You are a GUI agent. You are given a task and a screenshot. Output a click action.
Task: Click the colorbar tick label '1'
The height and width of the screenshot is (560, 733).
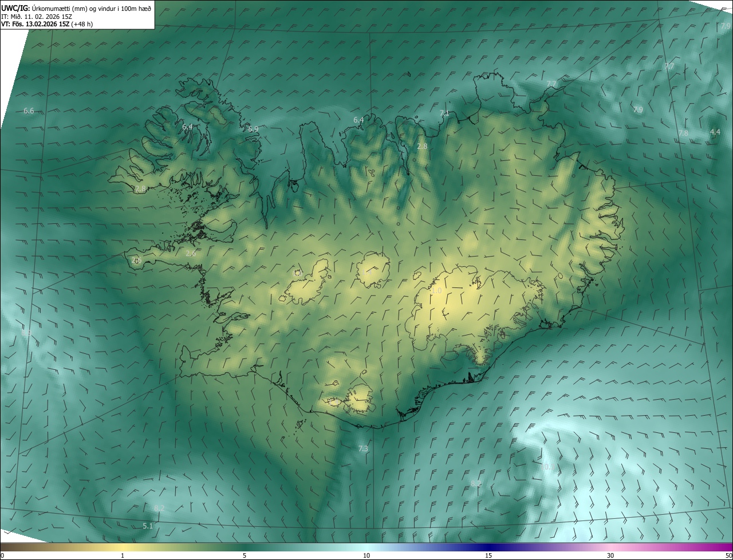coord(123,555)
